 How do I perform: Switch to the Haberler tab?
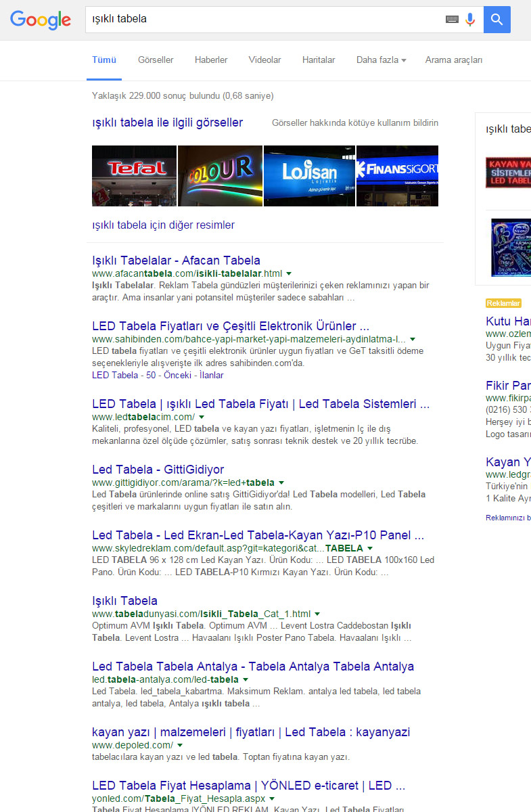point(211,60)
